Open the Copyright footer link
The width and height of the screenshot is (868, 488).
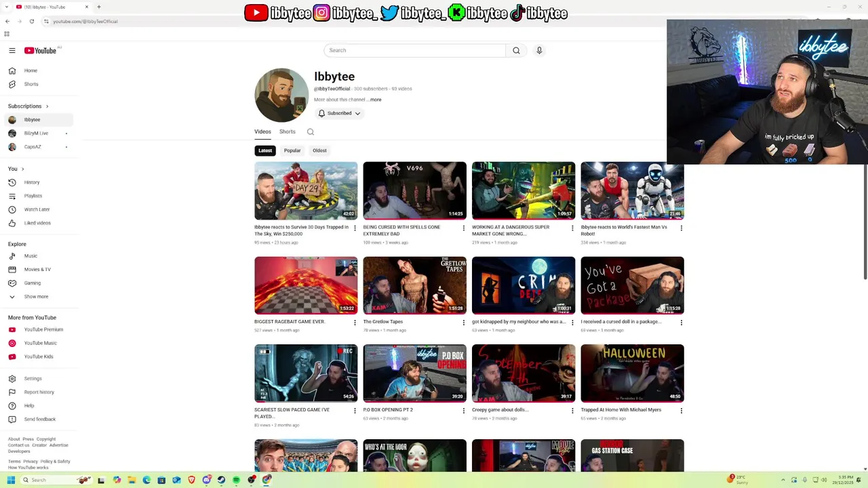pyautogui.click(x=46, y=439)
